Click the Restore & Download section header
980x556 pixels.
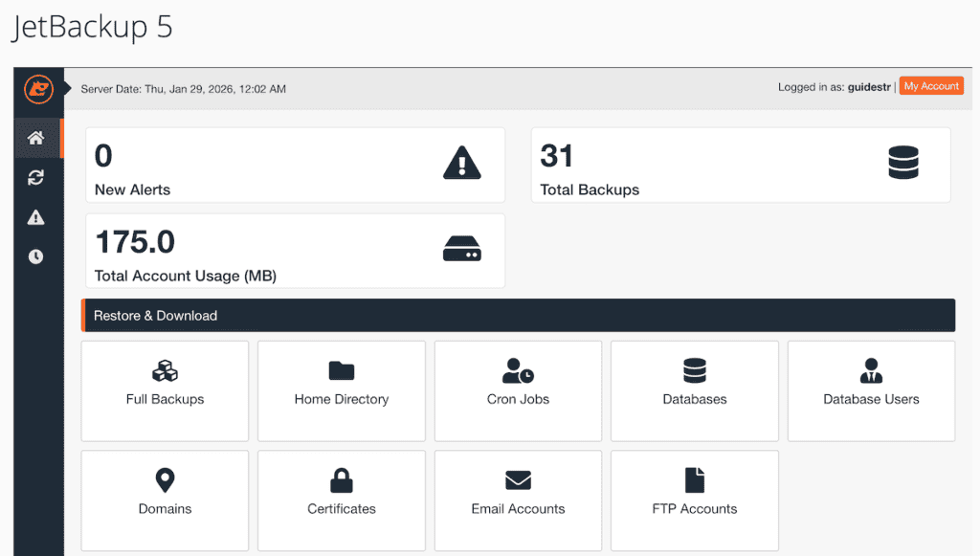[518, 316]
